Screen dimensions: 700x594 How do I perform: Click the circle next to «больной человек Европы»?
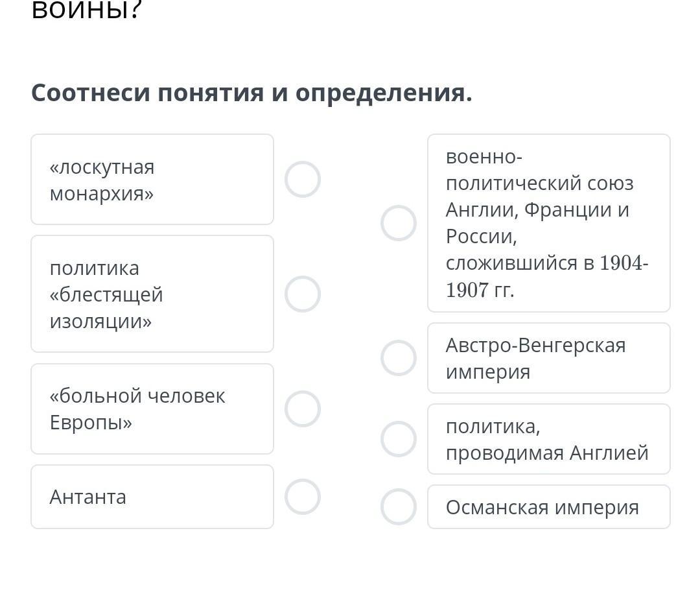click(x=303, y=409)
